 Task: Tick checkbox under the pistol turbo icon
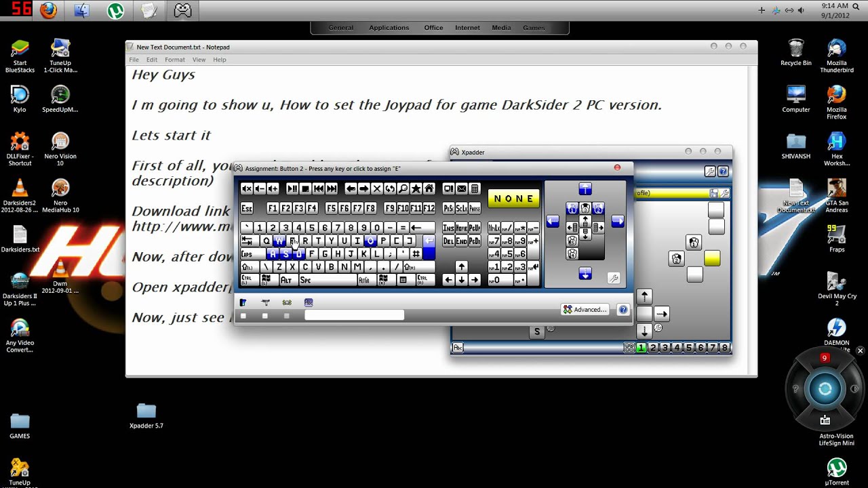point(265,316)
